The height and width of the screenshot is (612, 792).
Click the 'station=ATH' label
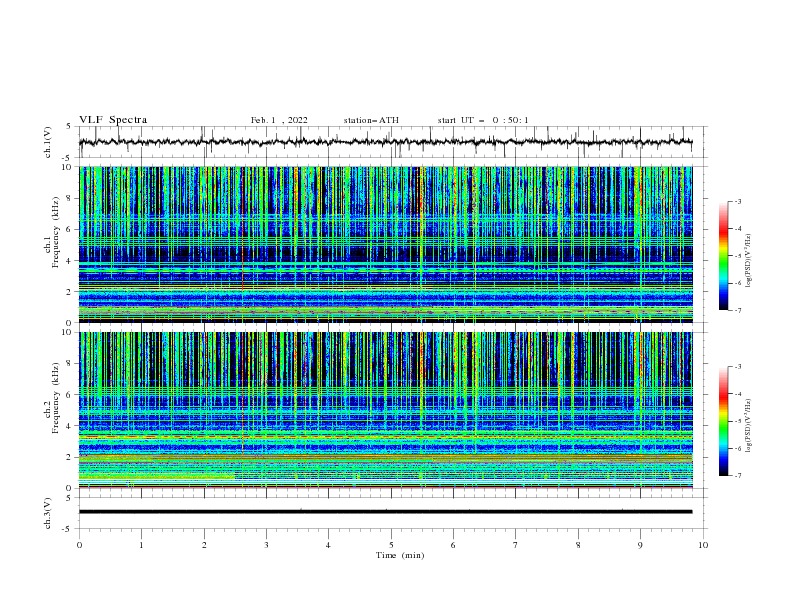coord(371,120)
